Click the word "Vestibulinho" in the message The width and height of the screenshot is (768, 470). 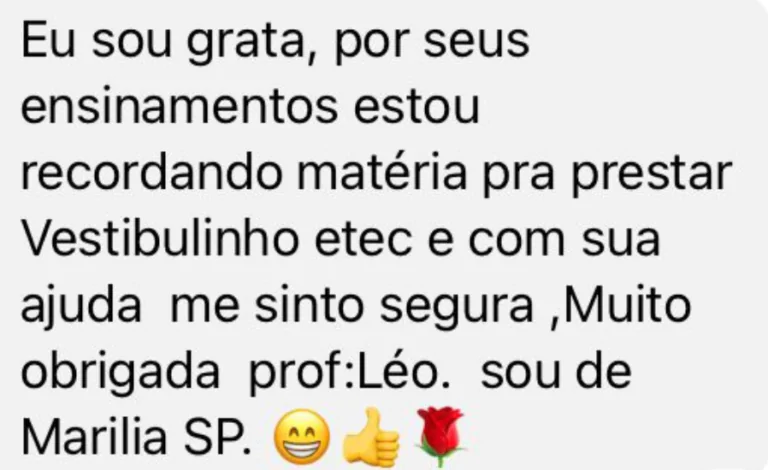(160, 240)
